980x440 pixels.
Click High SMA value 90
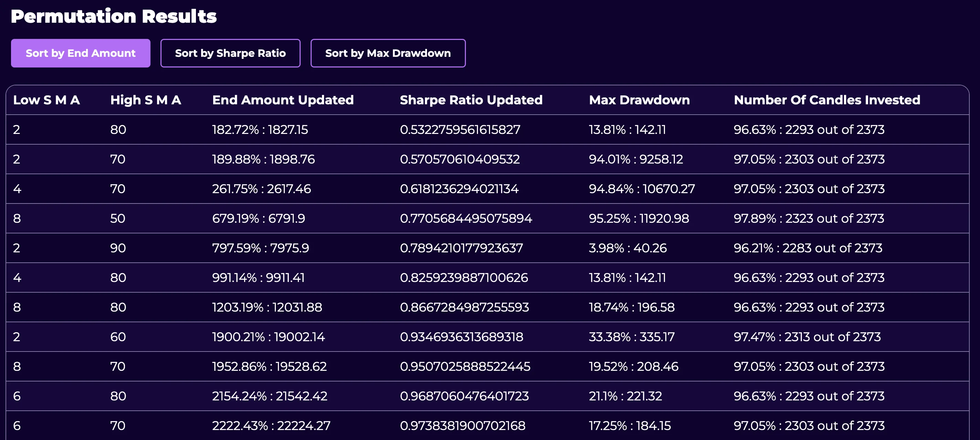coord(118,248)
